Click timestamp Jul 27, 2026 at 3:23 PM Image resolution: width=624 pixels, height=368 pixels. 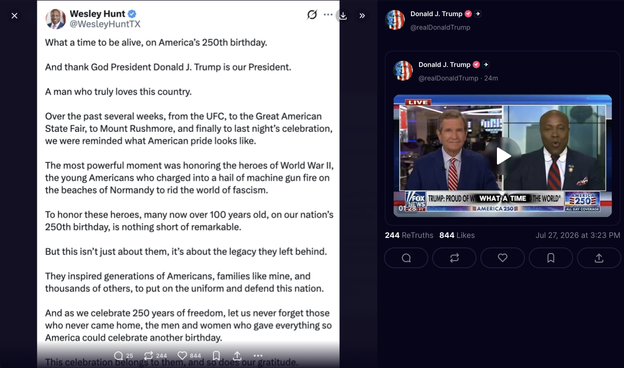[x=577, y=235]
